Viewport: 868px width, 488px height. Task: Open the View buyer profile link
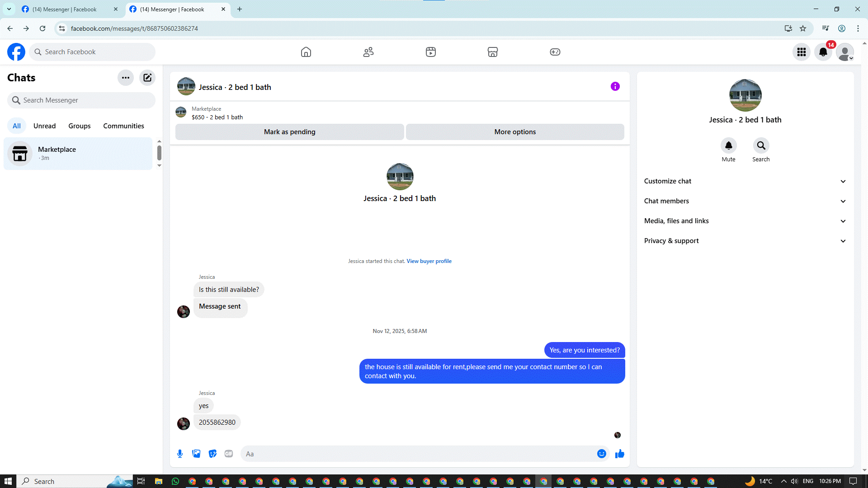click(429, 261)
